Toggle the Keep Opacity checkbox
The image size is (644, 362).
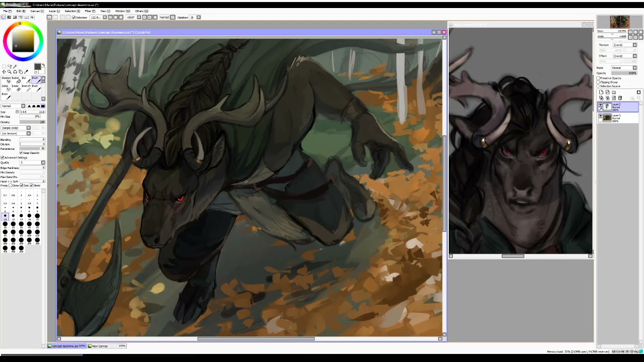point(21,153)
